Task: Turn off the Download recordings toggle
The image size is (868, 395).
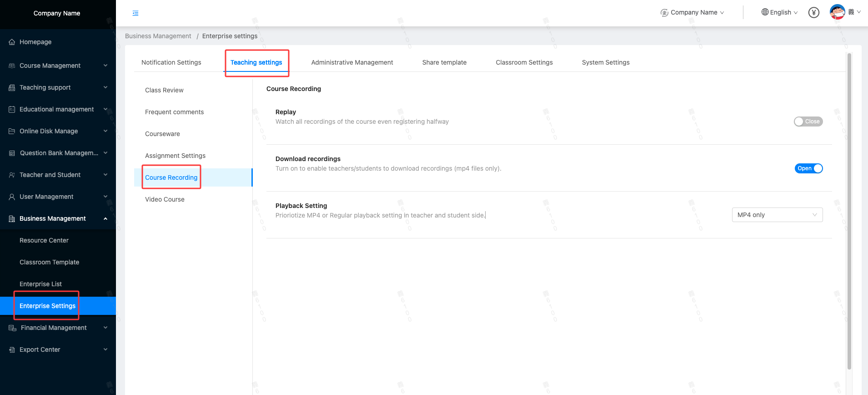Action: [808, 168]
